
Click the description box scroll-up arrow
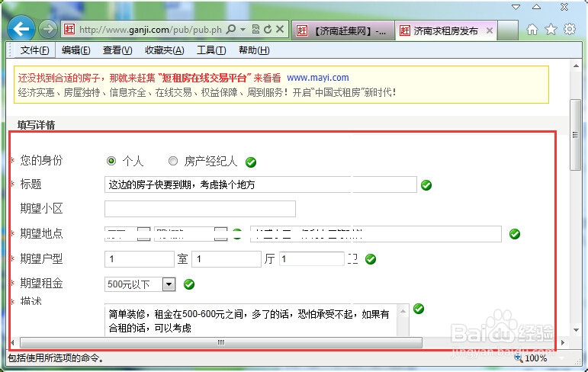(x=403, y=311)
